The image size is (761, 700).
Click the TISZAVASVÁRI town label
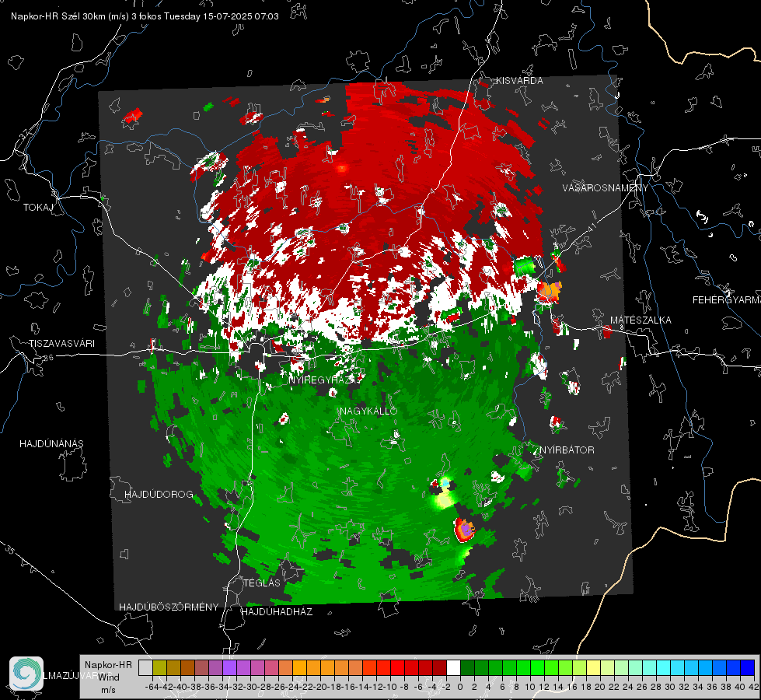coord(62,344)
